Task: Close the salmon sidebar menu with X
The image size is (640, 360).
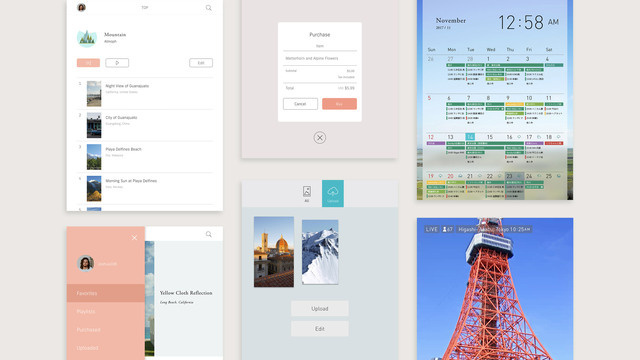Action: coord(134,238)
